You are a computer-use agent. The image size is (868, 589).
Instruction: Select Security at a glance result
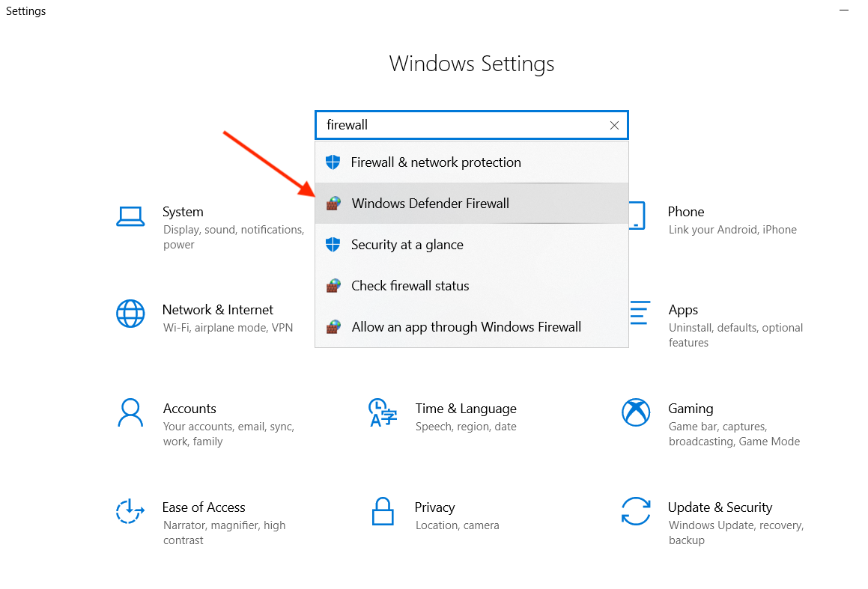[x=472, y=245]
